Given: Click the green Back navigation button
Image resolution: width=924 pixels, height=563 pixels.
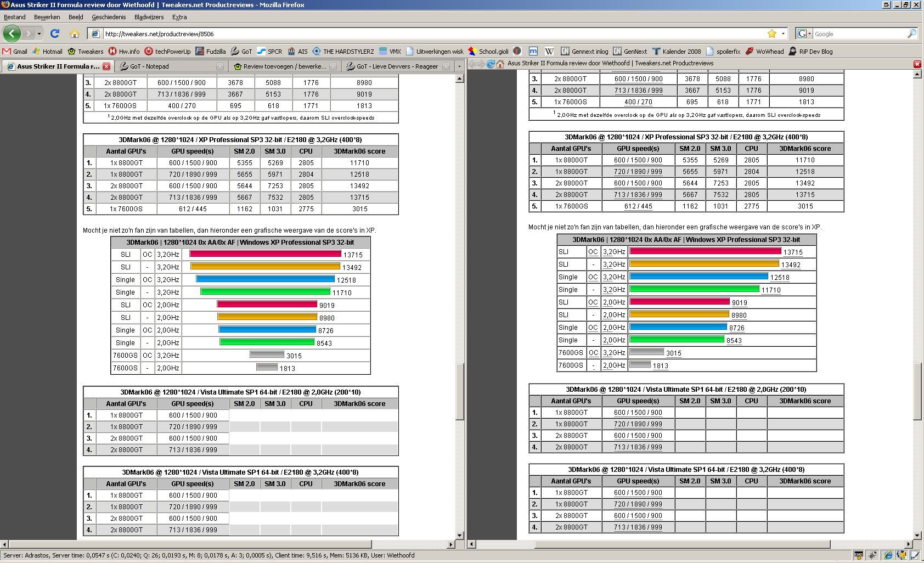Looking at the screenshot, I should pos(12,33).
